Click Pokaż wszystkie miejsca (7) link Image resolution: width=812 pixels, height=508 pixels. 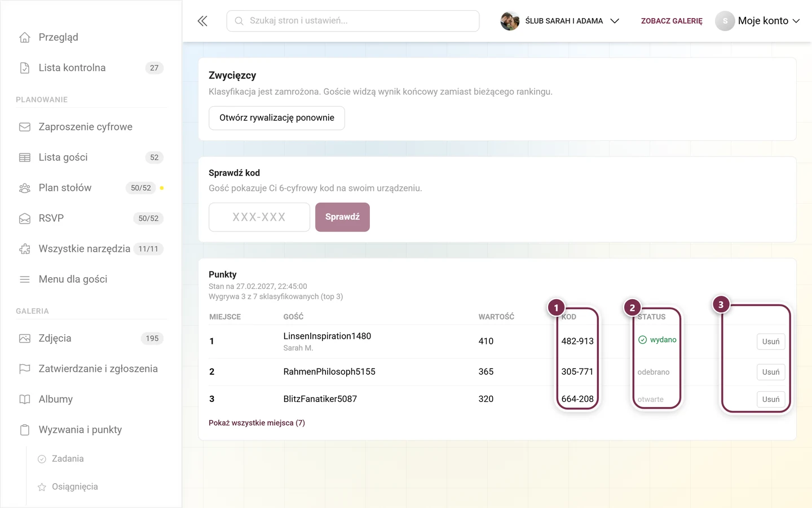[x=257, y=423]
